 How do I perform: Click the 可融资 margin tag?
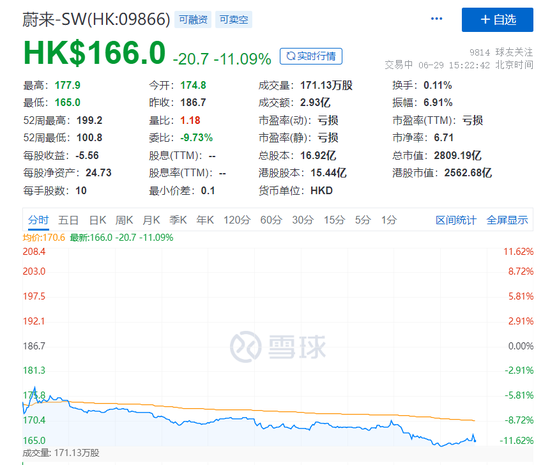(x=193, y=20)
